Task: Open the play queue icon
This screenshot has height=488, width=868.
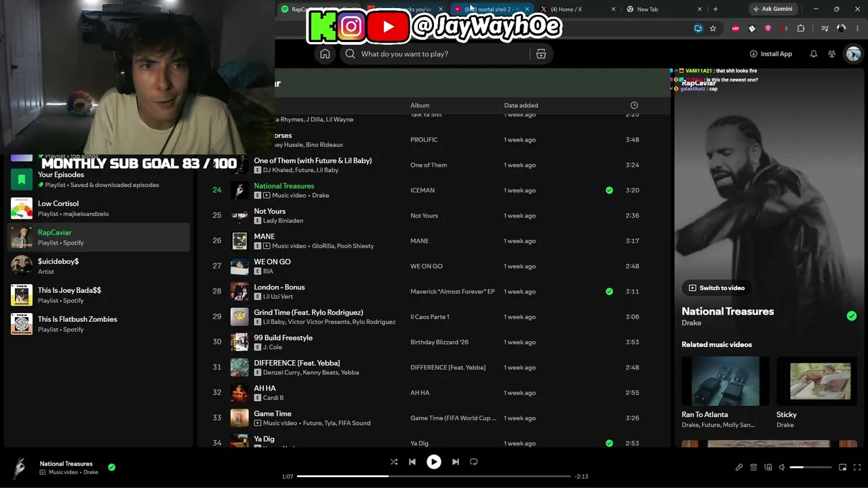Action: 753,467
